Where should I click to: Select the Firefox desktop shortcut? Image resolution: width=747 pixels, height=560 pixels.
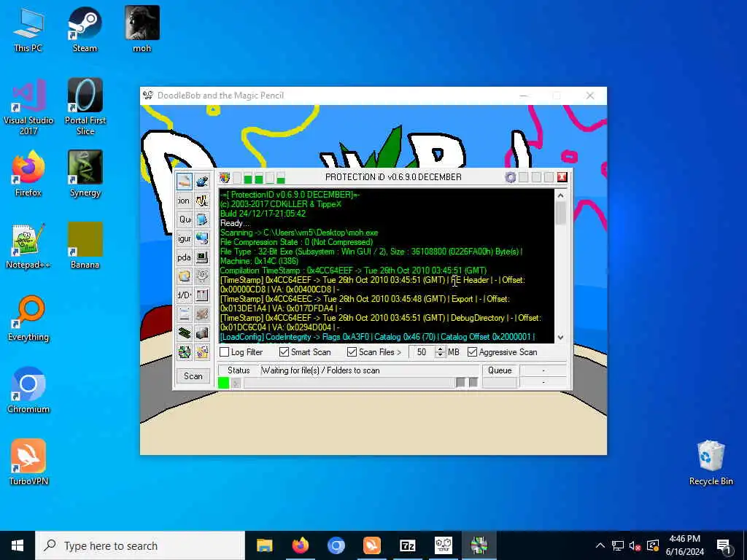point(28,174)
